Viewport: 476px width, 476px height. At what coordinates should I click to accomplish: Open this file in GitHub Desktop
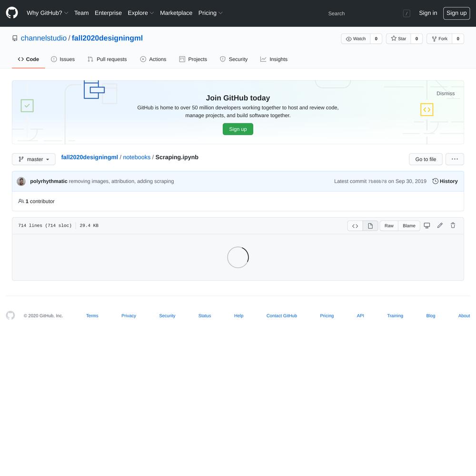[427, 226]
